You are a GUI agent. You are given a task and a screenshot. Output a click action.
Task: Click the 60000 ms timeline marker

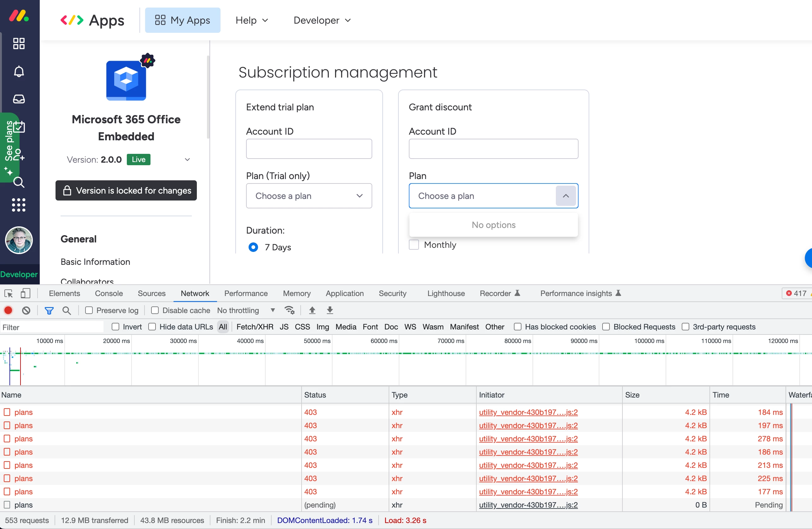(384, 340)
